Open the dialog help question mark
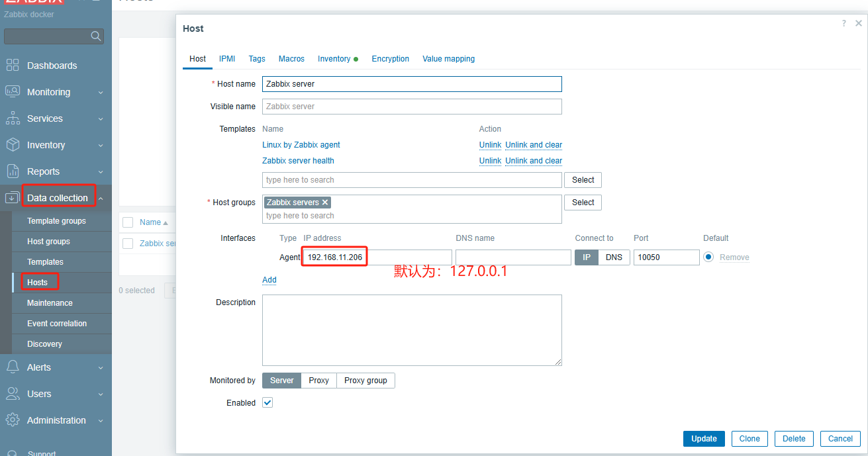The height and width of the screenshot is (456, 868). click(x=844, y=23)
